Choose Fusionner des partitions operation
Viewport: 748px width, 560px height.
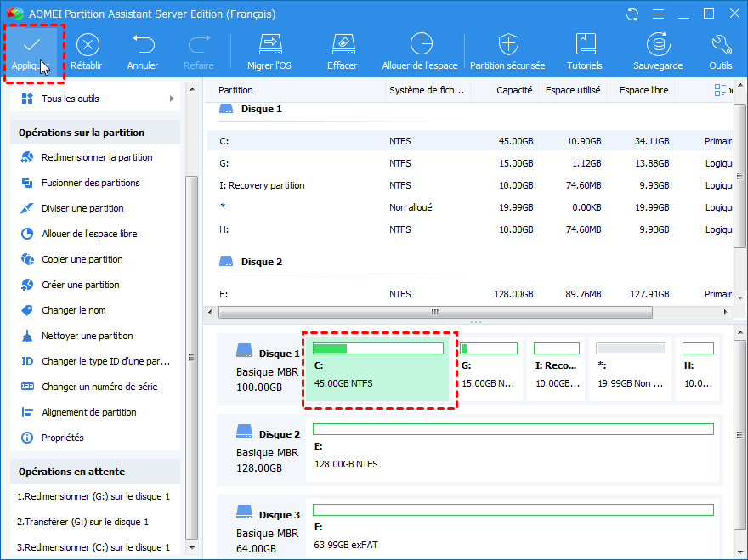tap(91, 183)
